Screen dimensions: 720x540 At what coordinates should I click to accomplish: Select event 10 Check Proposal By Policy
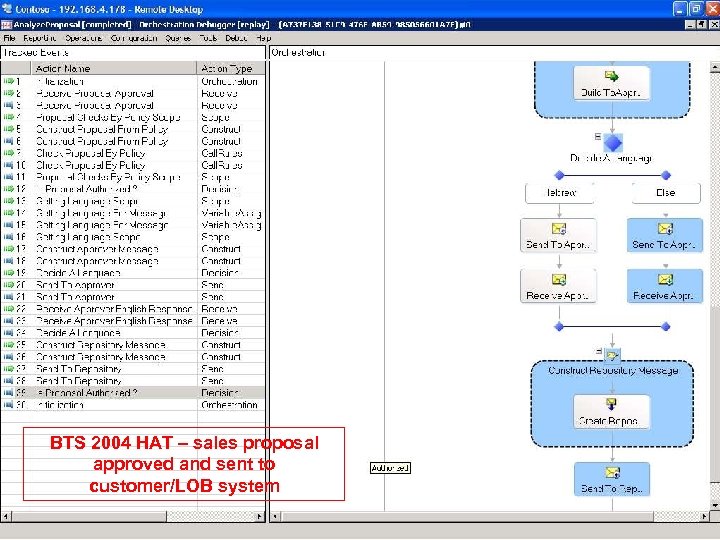point(133,165)
